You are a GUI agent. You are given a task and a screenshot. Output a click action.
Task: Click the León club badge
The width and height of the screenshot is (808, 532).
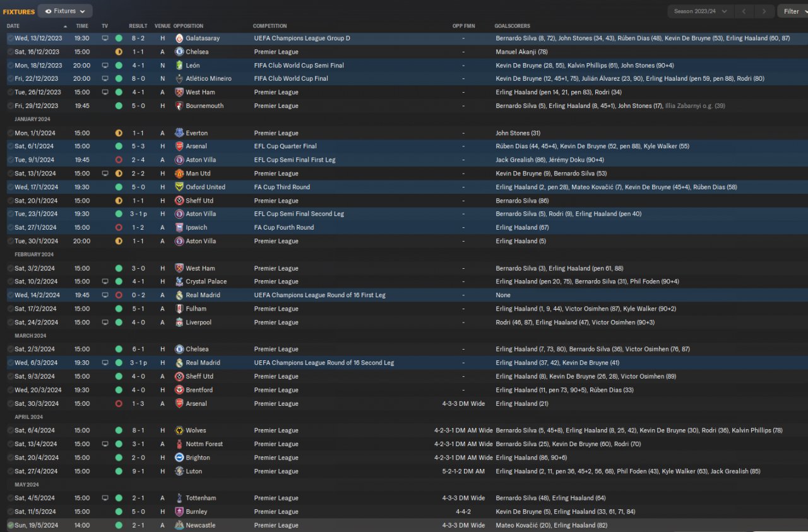click(x=179, y=66)
